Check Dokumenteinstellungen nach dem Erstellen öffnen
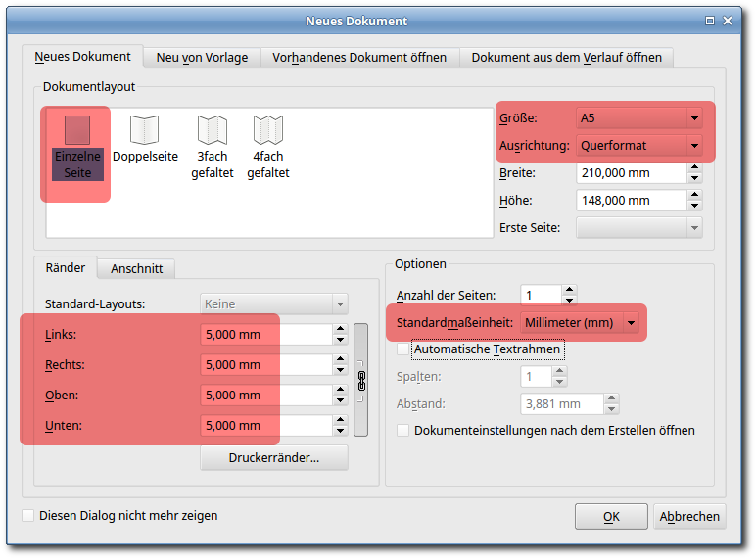The width and height of the screenshot is (756, 559). coord(403,430)
